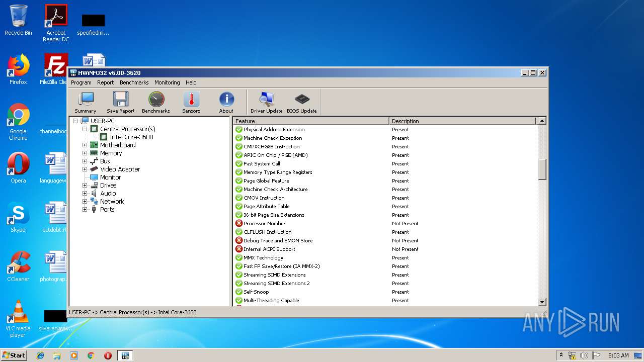644x362 pixels.
Task: Open BIOS Update chip icon
Action: pos(302,103)
